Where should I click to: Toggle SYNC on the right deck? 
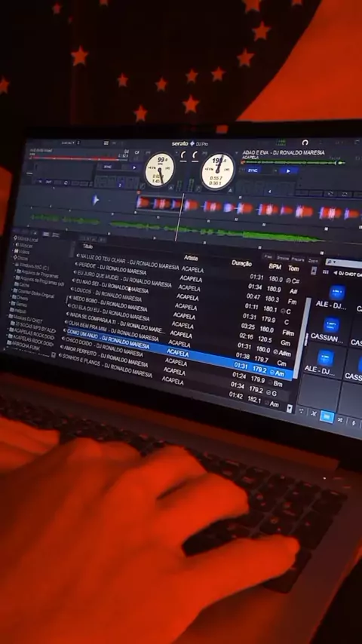click(253, 170)
